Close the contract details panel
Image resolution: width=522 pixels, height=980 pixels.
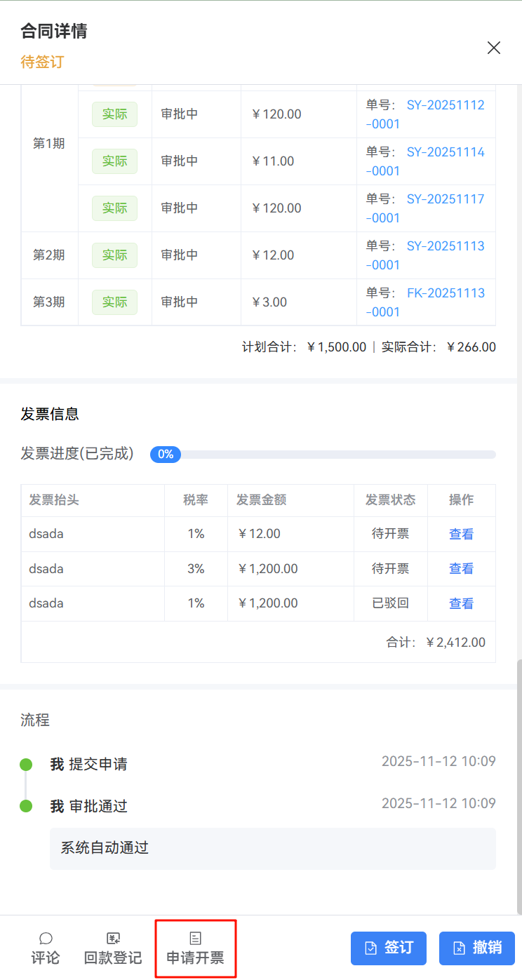(x=494, y=48)
